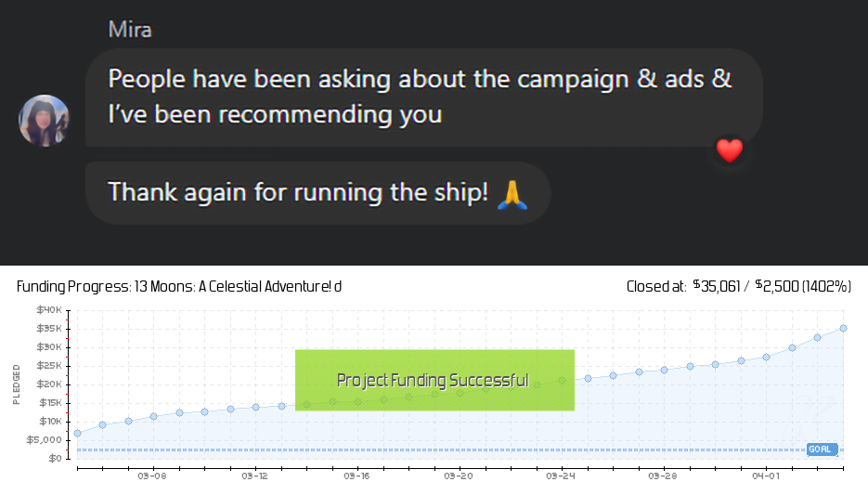Click the praying hands emoji
Image resolution: width=868 pixels, height=482 pixels.
point(512,193)
